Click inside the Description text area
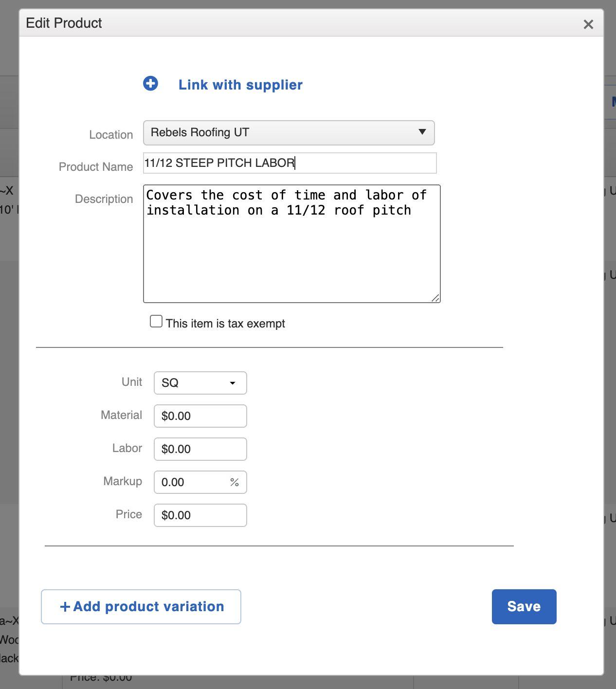This screenshot has height=689, width=616. pos(291,243)
